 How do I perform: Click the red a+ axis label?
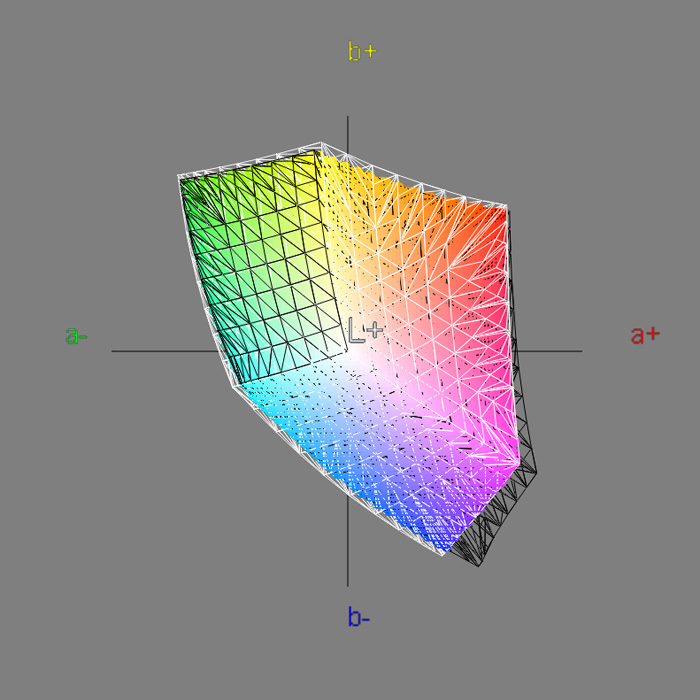[645, 335]
